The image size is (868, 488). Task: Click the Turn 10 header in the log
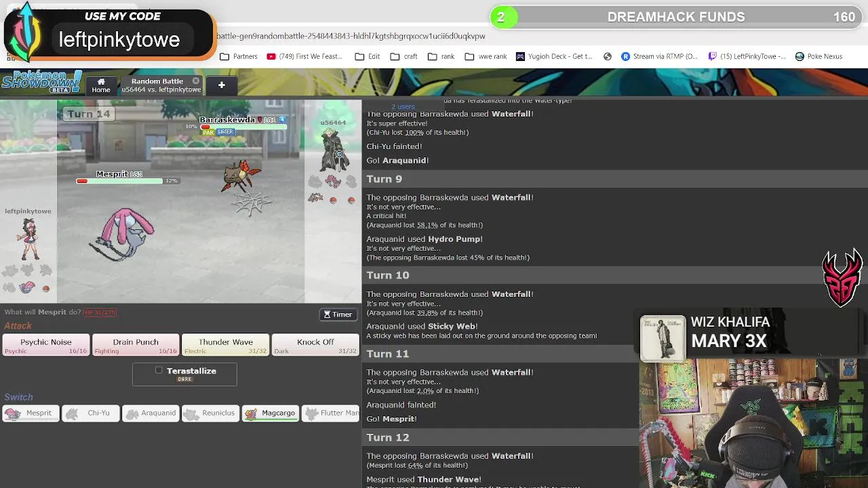click(388, 275)
